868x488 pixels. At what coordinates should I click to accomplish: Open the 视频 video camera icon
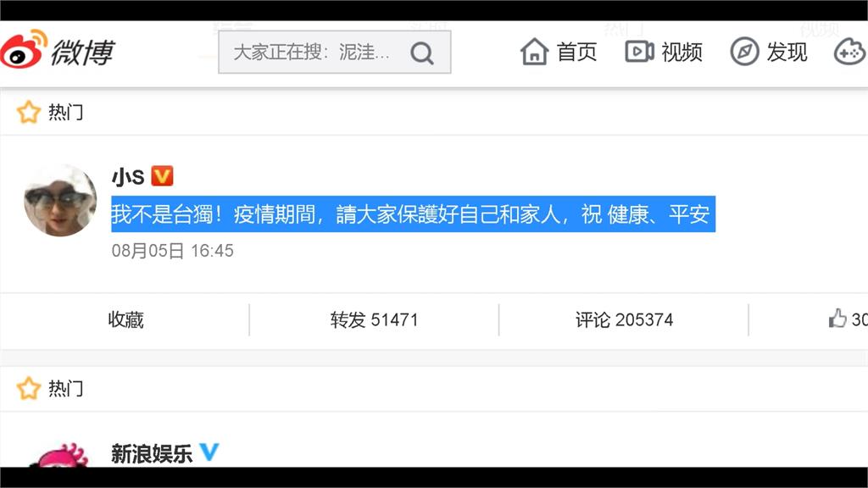pos(639,52)
